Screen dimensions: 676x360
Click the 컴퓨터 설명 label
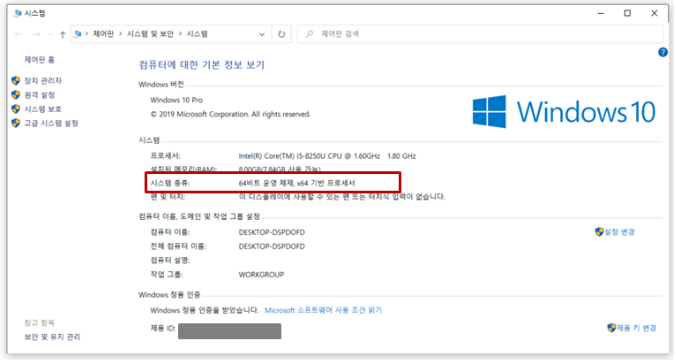coord(170,260)
